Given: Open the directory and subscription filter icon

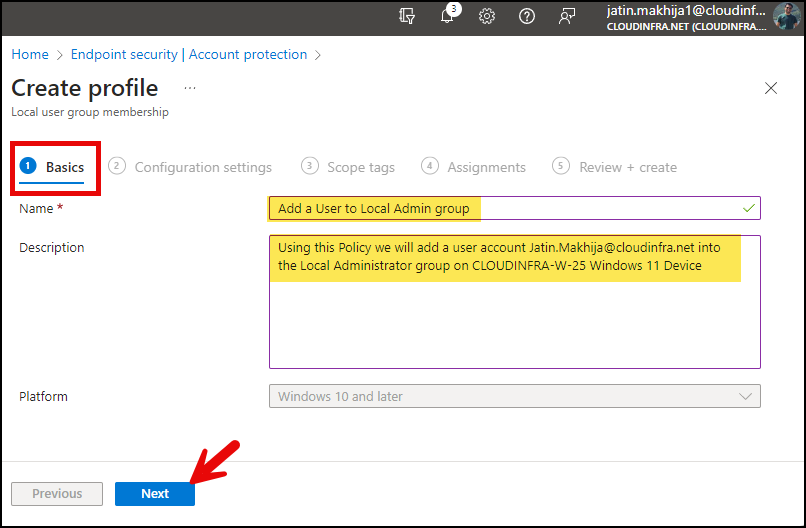Looking at the screenshot, I should click(407, 16).
